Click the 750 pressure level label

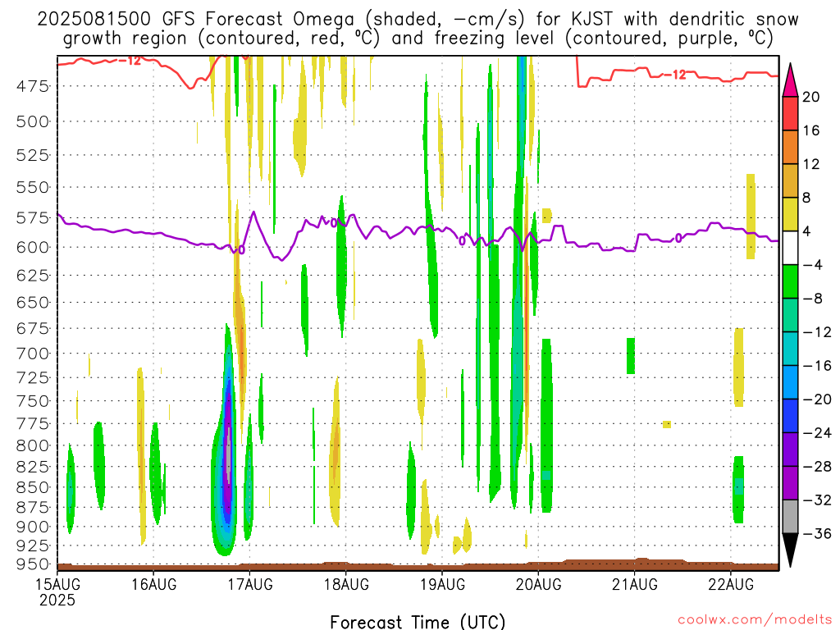[33, 401]
